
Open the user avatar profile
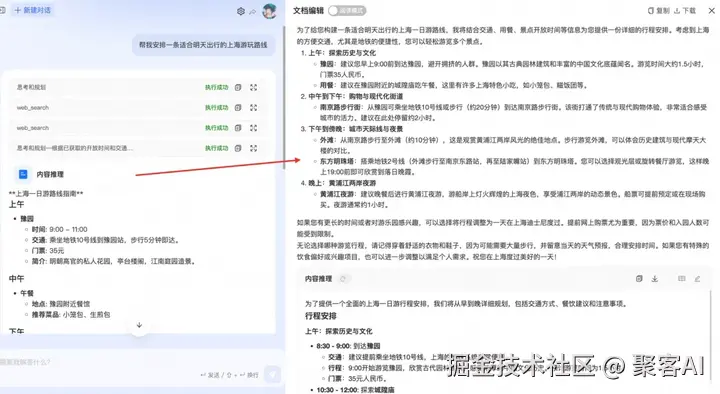270,11
